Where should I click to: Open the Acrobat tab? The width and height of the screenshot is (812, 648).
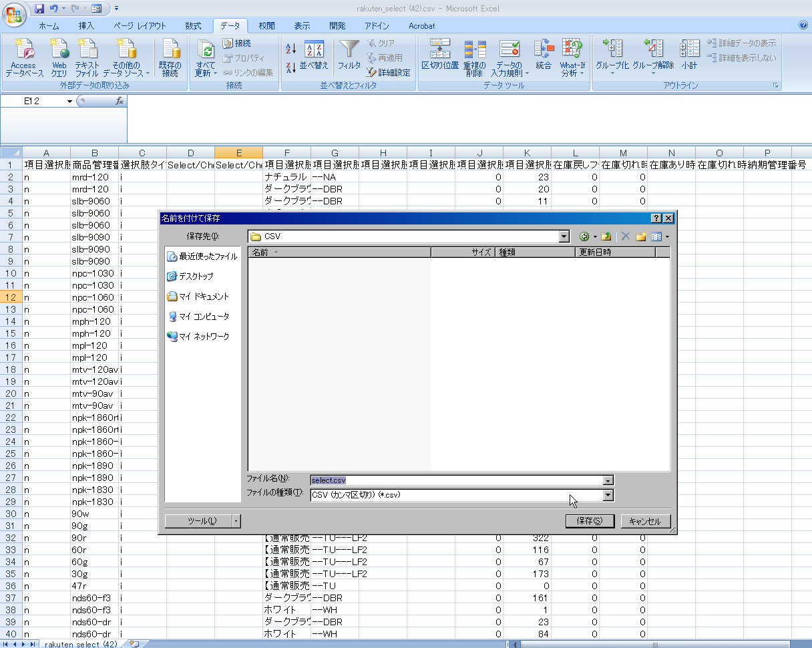421,26
